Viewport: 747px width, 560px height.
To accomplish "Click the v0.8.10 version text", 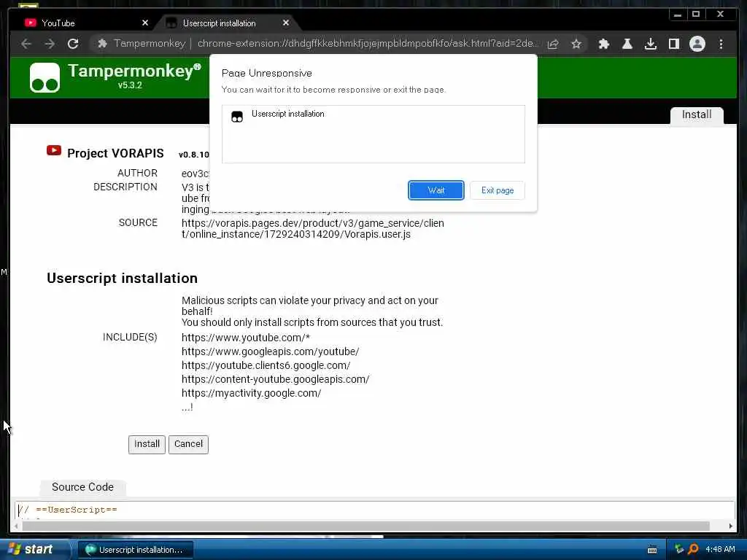I will (x=193, y=155).
